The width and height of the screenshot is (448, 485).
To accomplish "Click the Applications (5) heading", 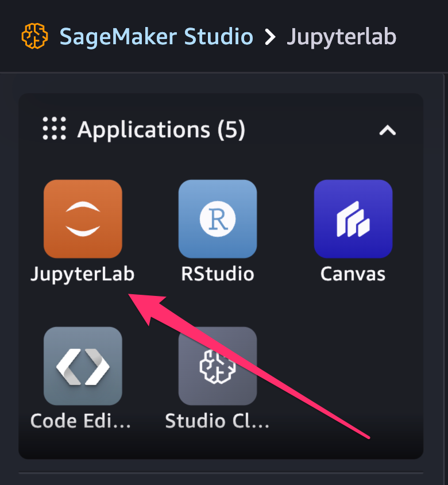I will click(161, 130).
